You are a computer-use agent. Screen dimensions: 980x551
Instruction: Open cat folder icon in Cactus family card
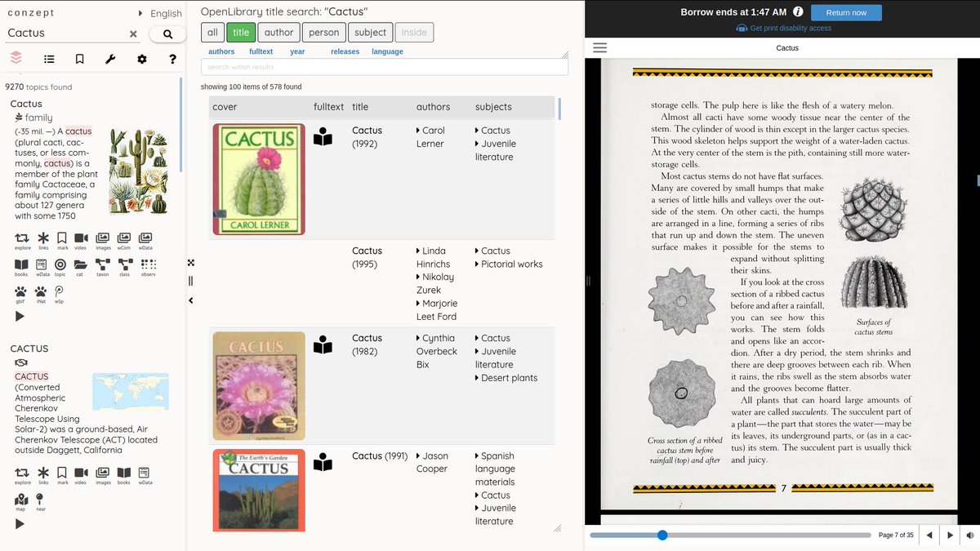[x=80, y=266]
